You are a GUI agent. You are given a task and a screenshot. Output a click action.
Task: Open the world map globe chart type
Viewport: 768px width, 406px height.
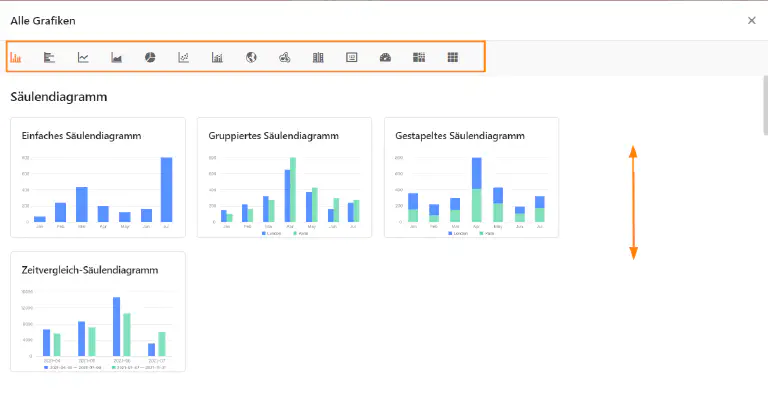coord(251,57)
